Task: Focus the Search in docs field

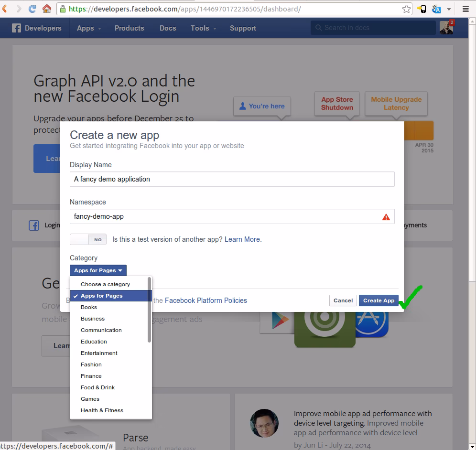Action: click(373, 28)
